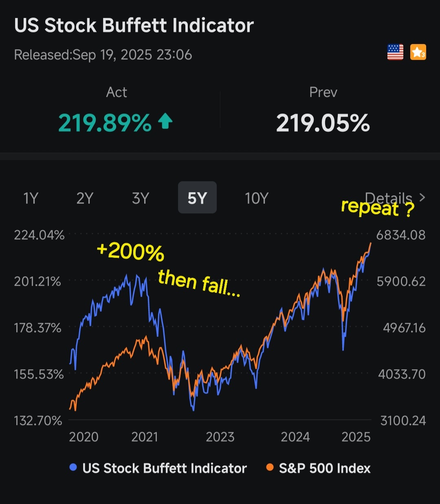This screenshot has width=440, height=504.
Task: Click the green up arrow indicator
Action: pos(165,121)
